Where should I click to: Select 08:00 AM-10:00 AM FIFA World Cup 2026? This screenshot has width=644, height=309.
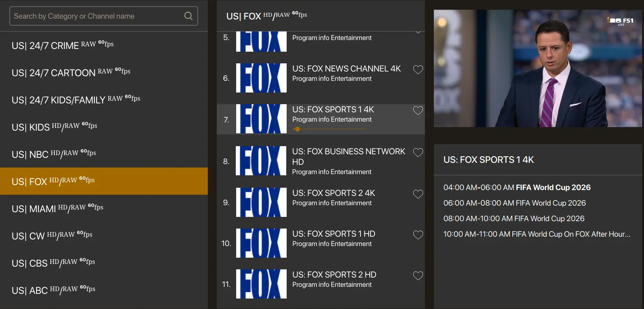click(514, 218)
